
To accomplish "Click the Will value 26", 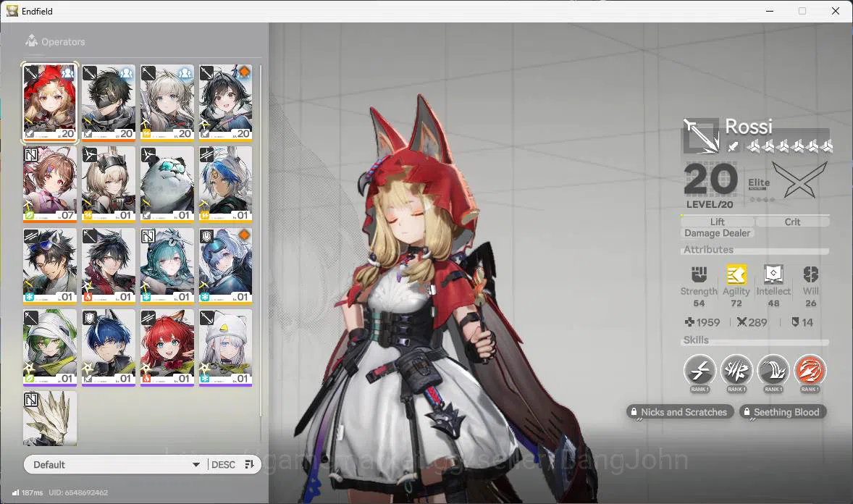I will pyautogui.click(x=810, y=303).
